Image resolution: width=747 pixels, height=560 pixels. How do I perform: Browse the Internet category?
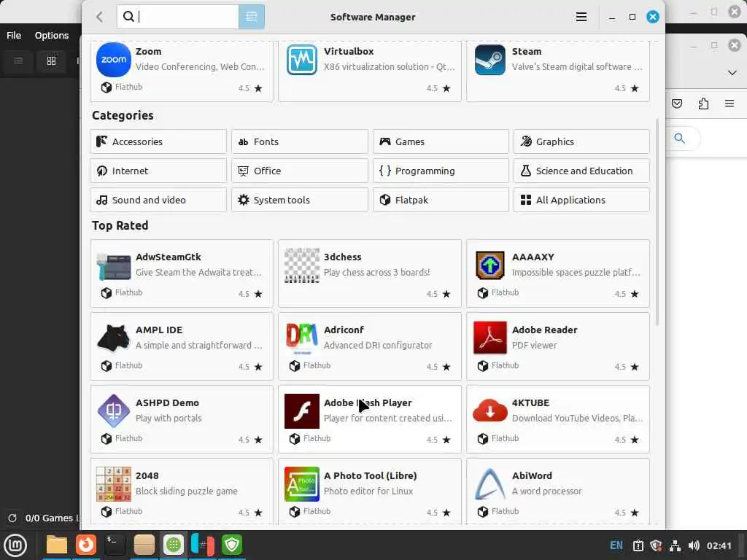pos(158,171)
